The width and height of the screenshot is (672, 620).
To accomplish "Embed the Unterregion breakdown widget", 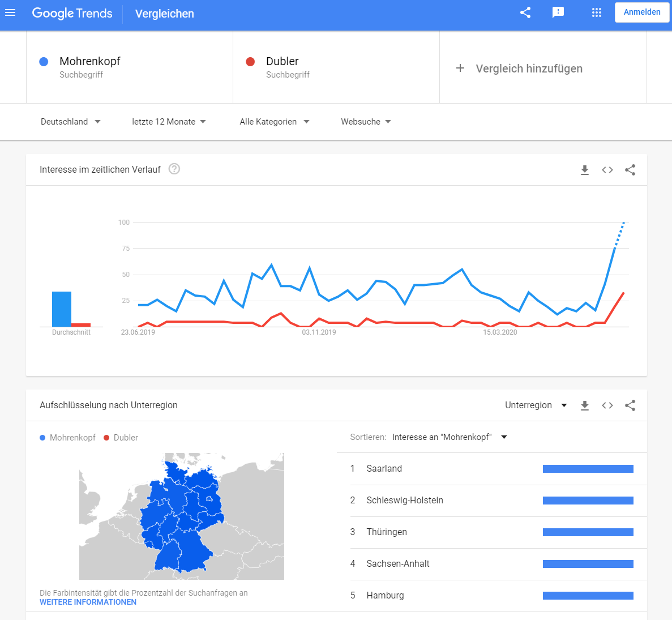I will (607, 405).
